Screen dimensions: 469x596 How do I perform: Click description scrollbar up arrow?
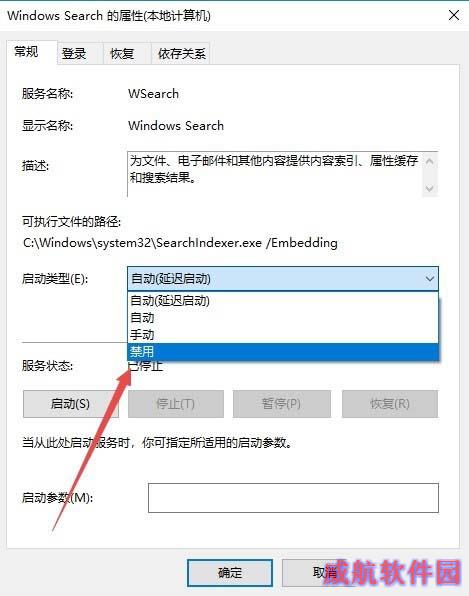(x=429, y=161)
